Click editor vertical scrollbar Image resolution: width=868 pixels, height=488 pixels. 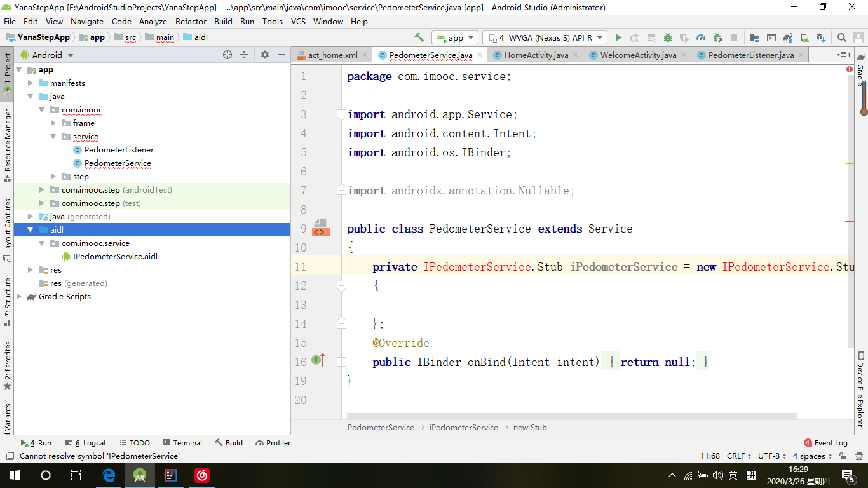point(851,210)
